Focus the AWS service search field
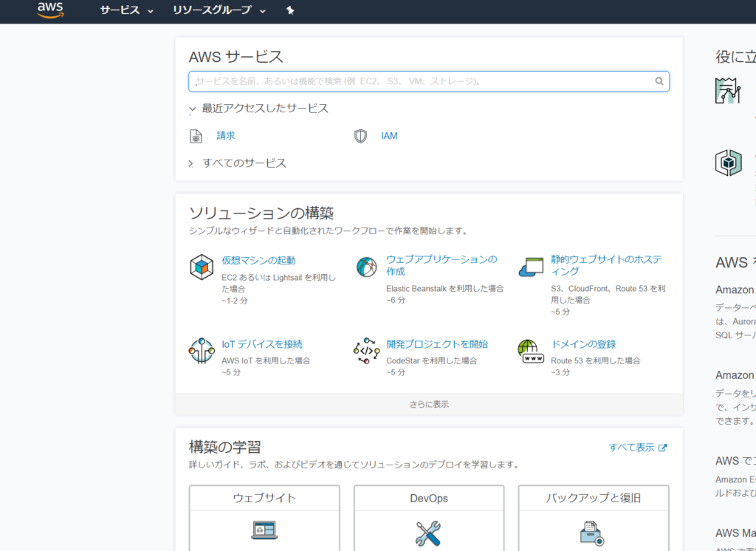The image size is (756, 551). point(429,81)
